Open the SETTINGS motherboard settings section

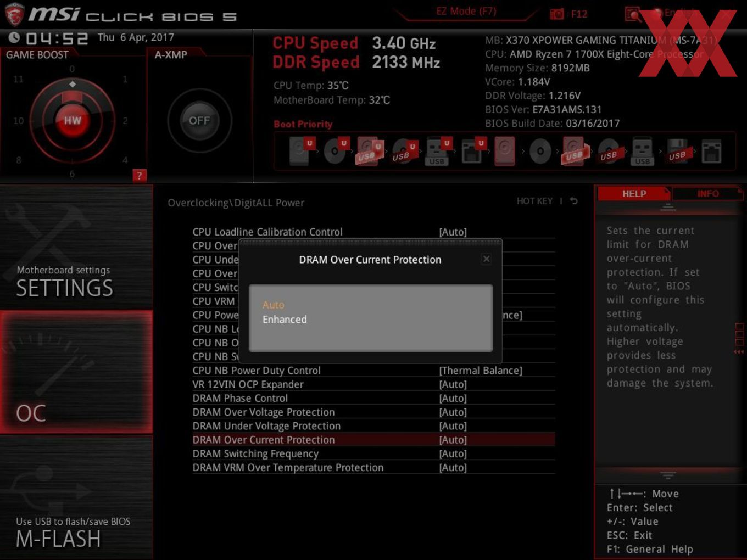[x=76, y=248]
